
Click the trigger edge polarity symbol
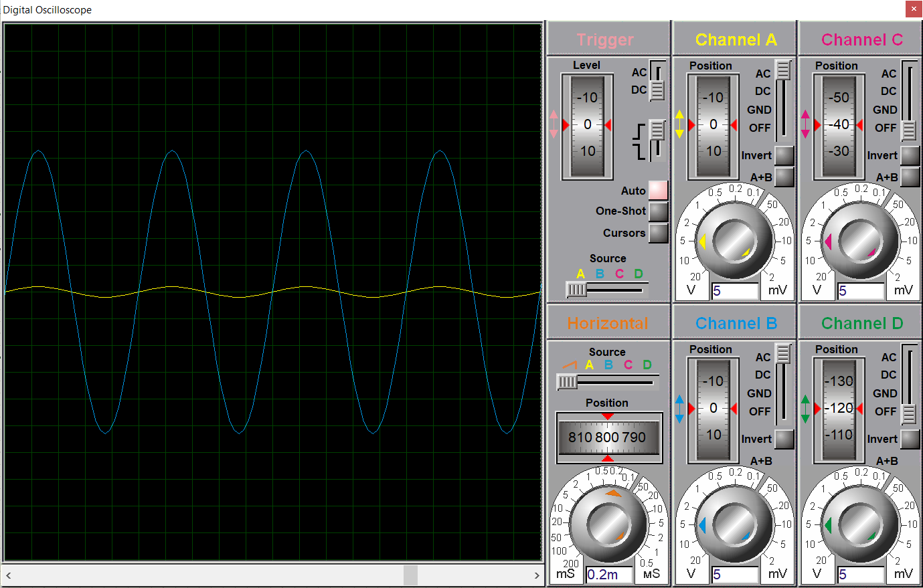(639, 141)
